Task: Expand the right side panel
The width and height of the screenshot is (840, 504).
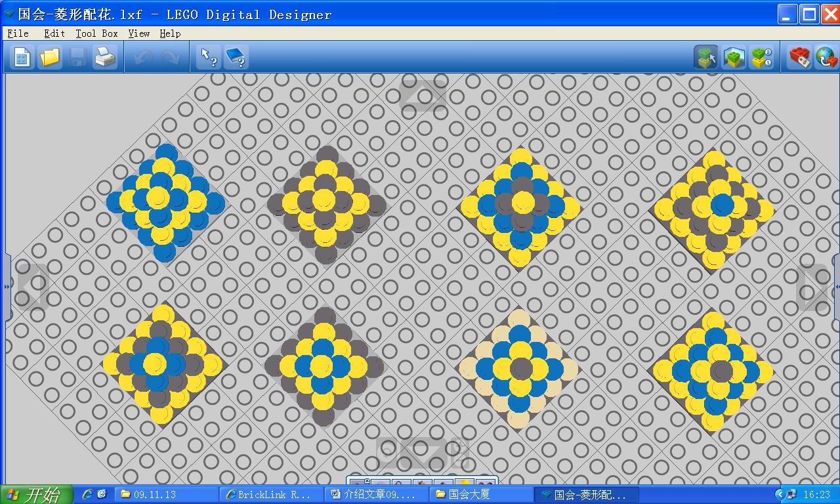Action: [x=837, y=287]
